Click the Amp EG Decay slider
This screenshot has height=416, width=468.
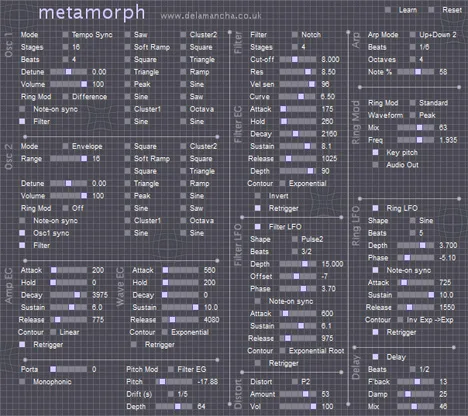[68, 295]
